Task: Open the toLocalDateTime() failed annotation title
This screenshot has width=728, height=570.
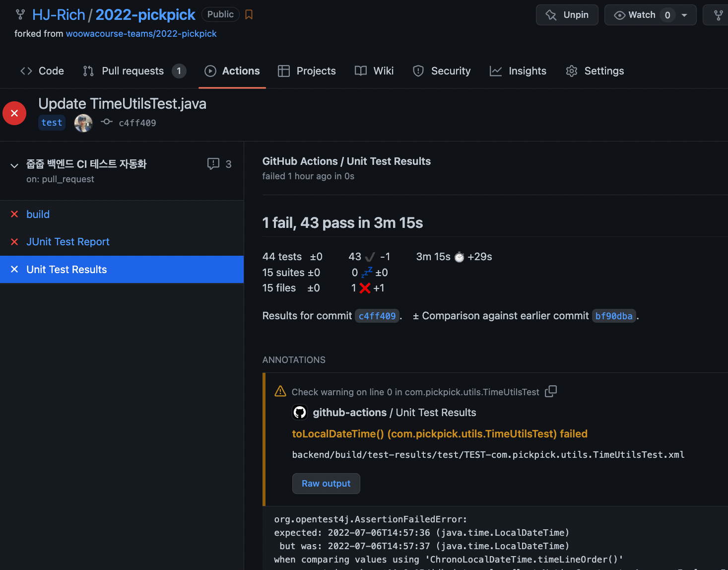Action: click(x=440, y=434)
